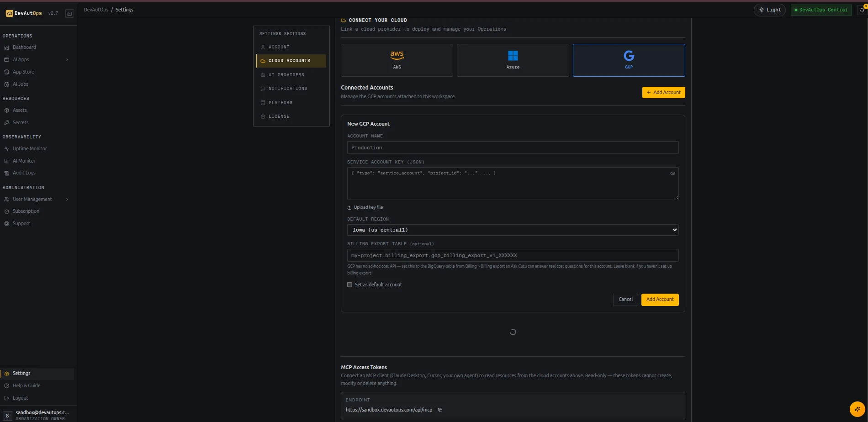Viewport: 868px width, 422px height.
Task: Copy the MCP endpoint URL
Action: 440,410
